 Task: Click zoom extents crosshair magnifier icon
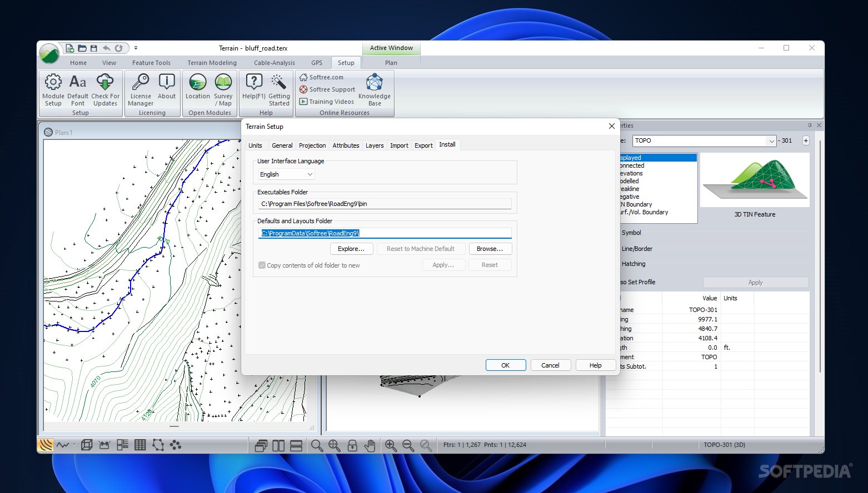pos(335,445)
